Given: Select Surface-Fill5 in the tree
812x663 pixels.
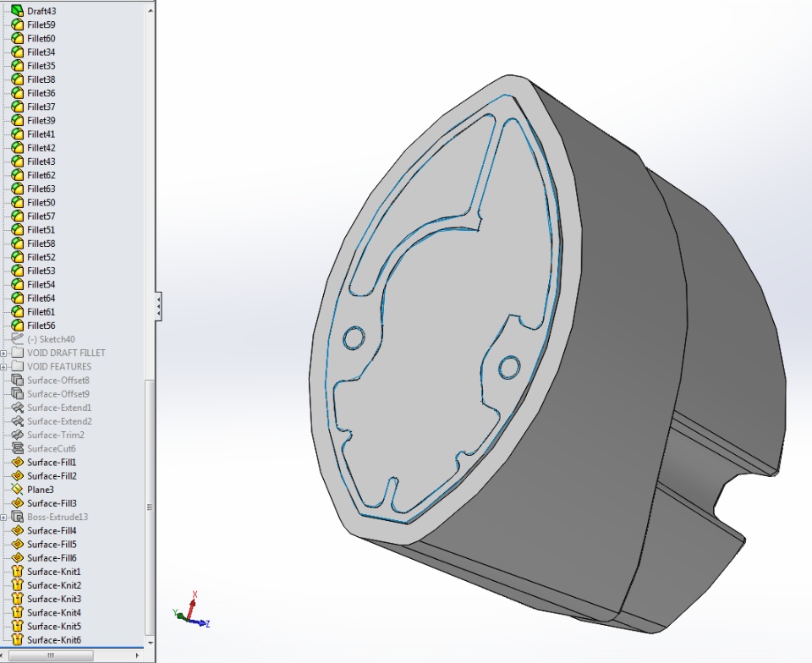Looking at the screenshot, I should click(52, 545).
